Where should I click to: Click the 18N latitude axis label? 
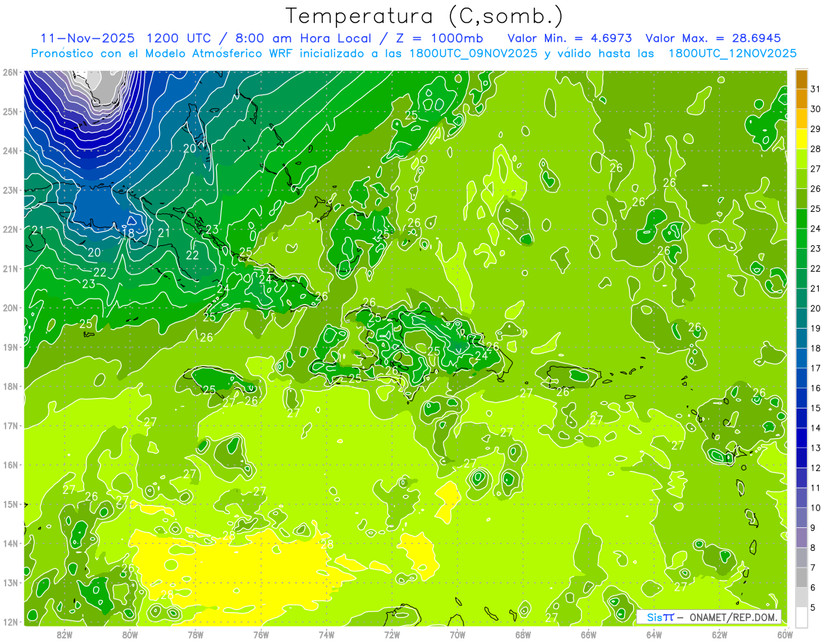point(10,386)
